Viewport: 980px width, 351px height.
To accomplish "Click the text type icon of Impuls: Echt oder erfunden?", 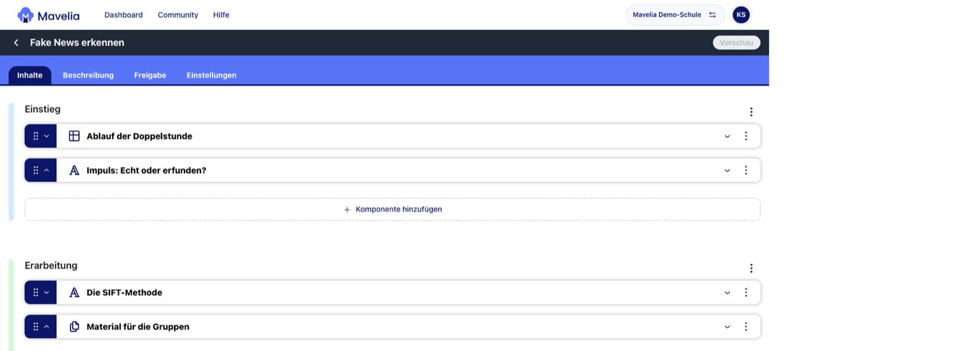I will click(74, 170).
